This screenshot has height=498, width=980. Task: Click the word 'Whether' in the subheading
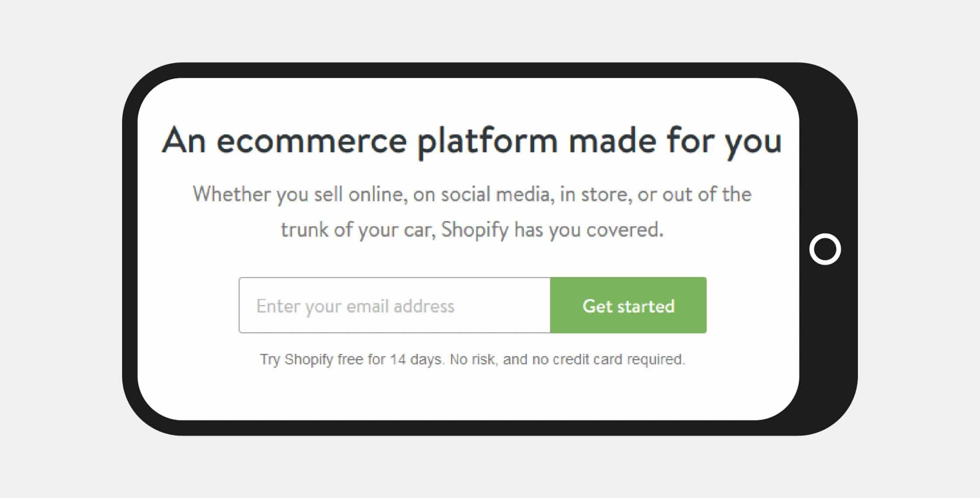click(232, 194)
